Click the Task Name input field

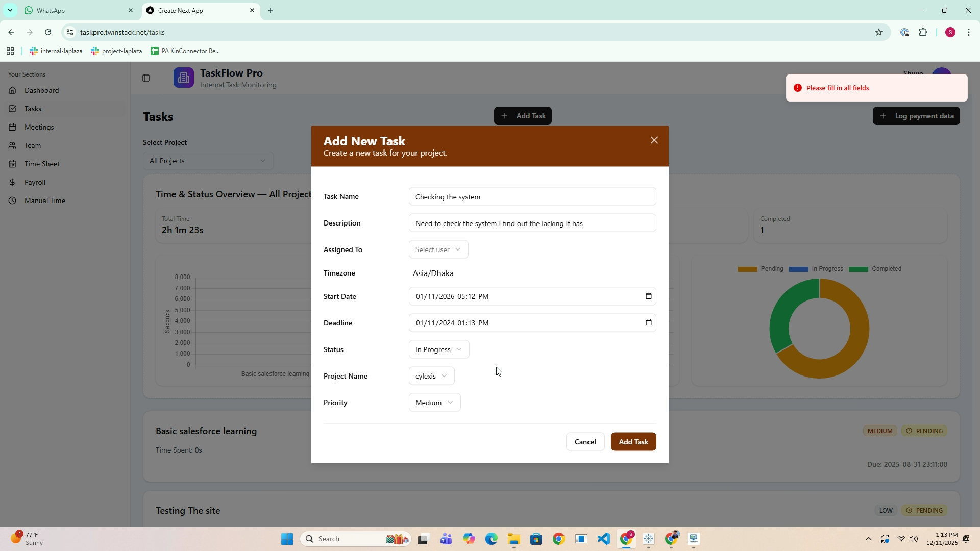coord(532,196)
